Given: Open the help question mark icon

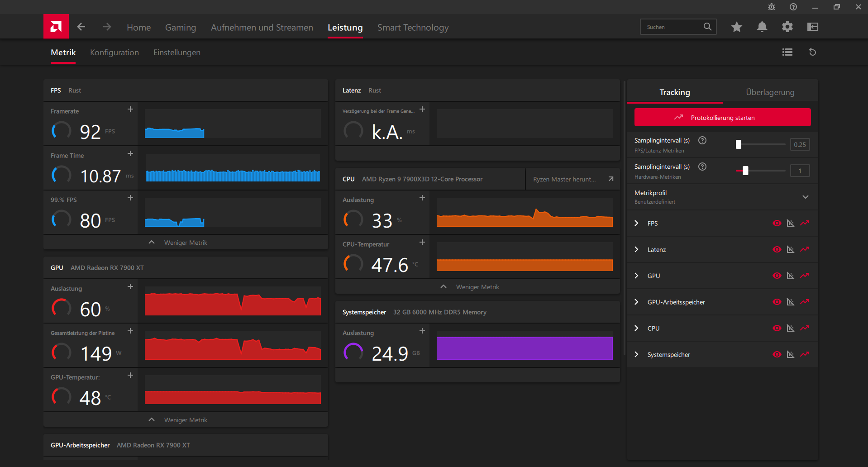Looking at the screenshot, I should [793, 7].
